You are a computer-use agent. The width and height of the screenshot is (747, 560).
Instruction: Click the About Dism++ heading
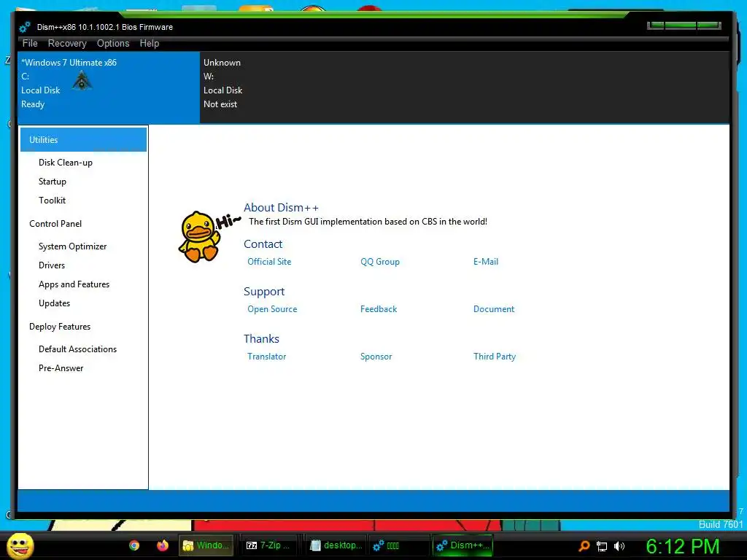pyautogui.click(x=281, y=208)
